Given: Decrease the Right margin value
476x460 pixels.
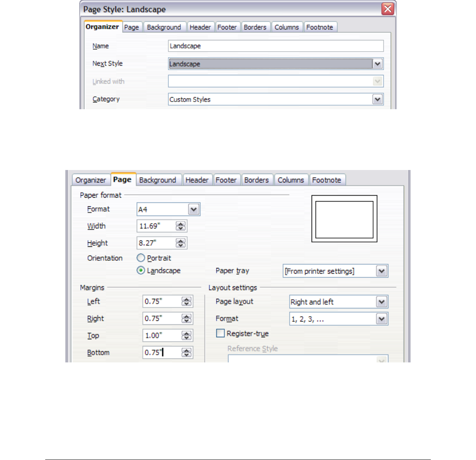Looking at the screenshot, I should coord(187,321).
